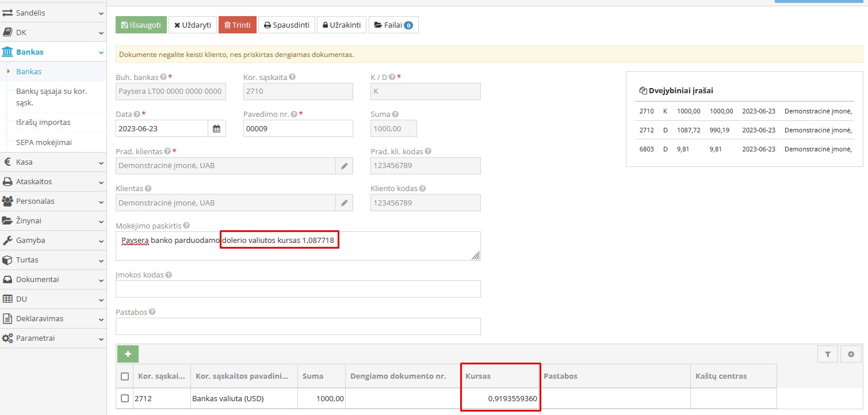Viewport: 868px width, 415px height.
Task: Toggle the select-all checkbox in table header
Action: click(x=125, y=376)
